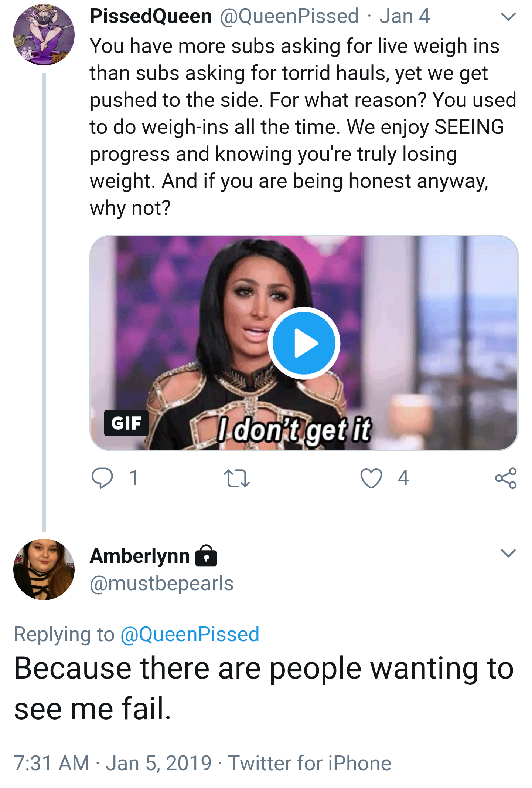Open the Amberlynn display name
The height and width of the screenshot is (788, 532).
[140, 556]
